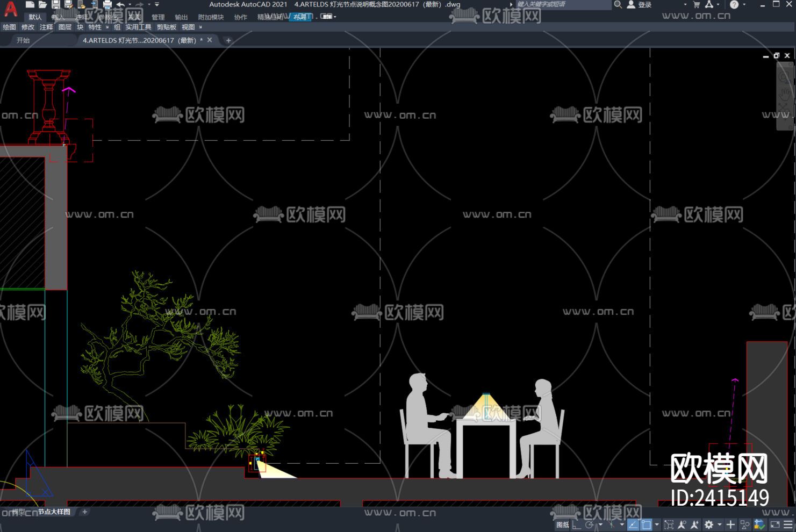Click the 组 panel button
This screenshot has height=532, width=796.
[x=117, y=27]
